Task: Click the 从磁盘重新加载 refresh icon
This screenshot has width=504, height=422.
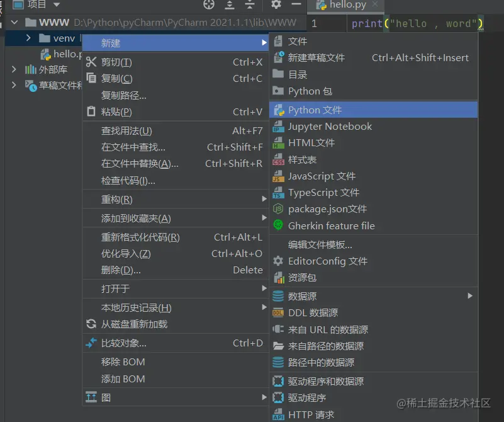Action: click(91, 324)
